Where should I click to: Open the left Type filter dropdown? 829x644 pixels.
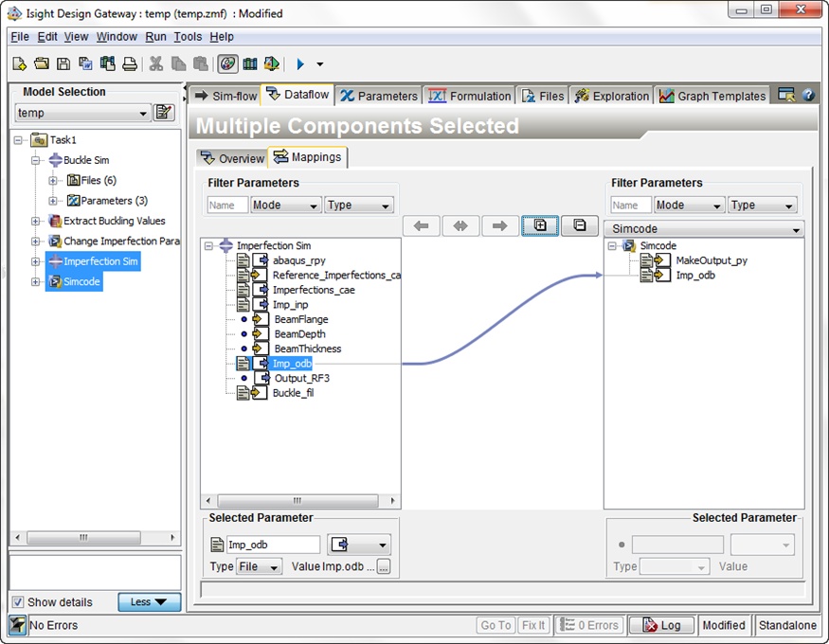358,205
